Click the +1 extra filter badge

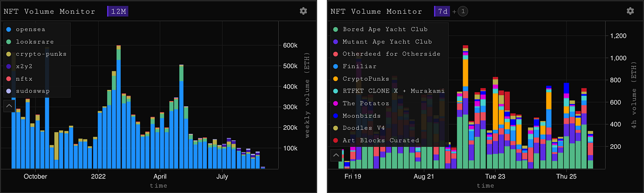tap(462, 12)
